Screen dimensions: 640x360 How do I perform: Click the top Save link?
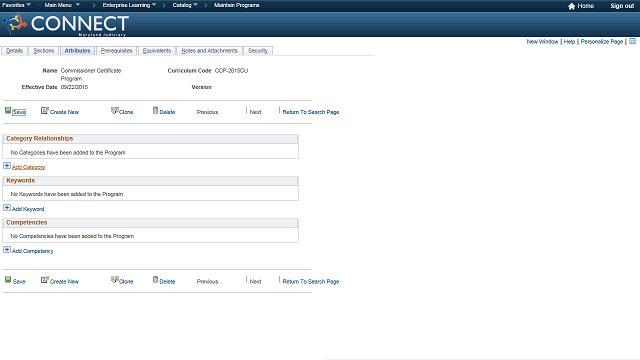[19, 112]
